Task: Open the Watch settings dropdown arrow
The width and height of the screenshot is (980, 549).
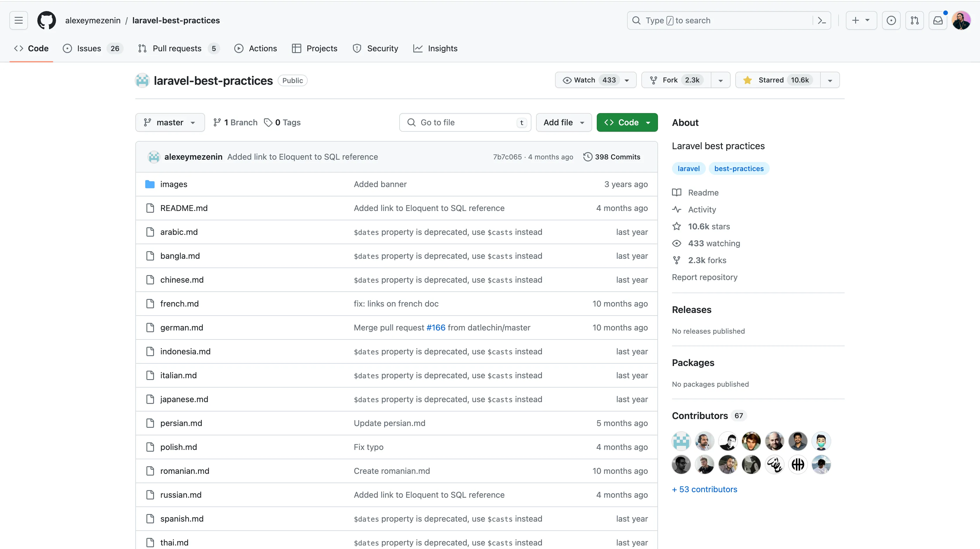Action: point(626,80)
